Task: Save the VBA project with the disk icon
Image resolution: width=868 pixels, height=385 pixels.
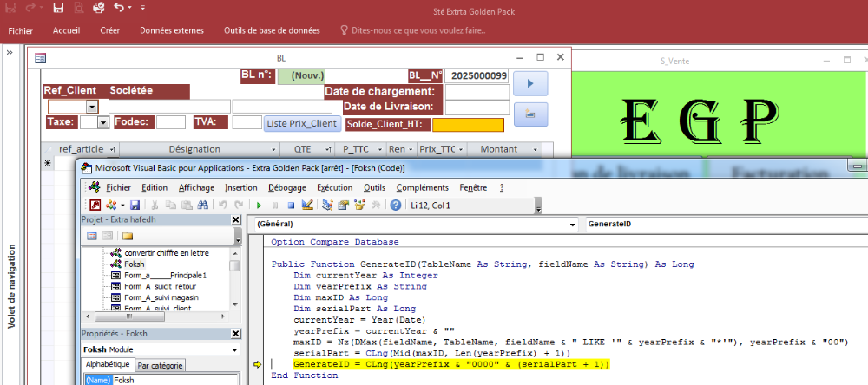Action: pyautogui.click(x=135, y=206)
